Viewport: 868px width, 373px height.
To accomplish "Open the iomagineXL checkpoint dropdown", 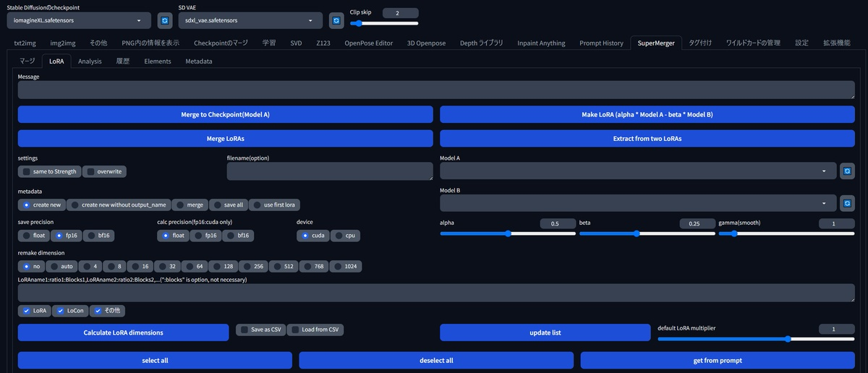I will point(79,20).
